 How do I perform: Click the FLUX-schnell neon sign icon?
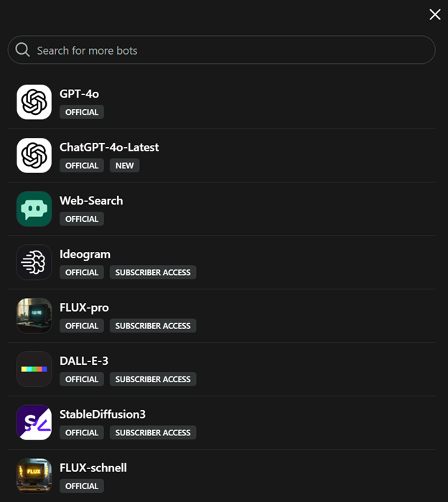[34, 475]
